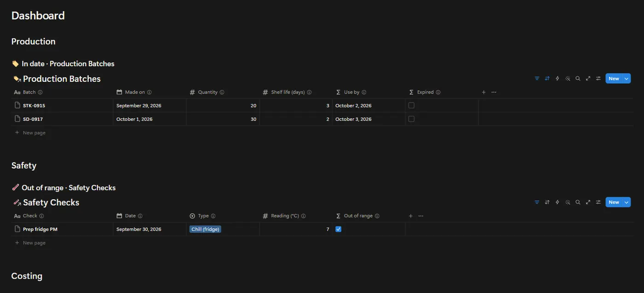Open the Type column header menu
Screen dimensions: 644x293
(x=223, y=216)
